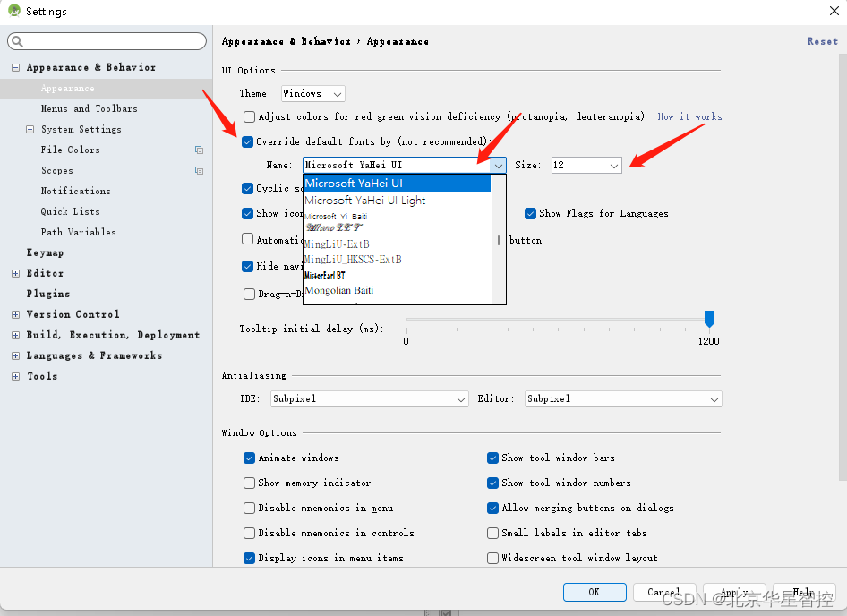Screen dimensions: 847x616
Task: Close the Settings dialog
Action: 834,11
